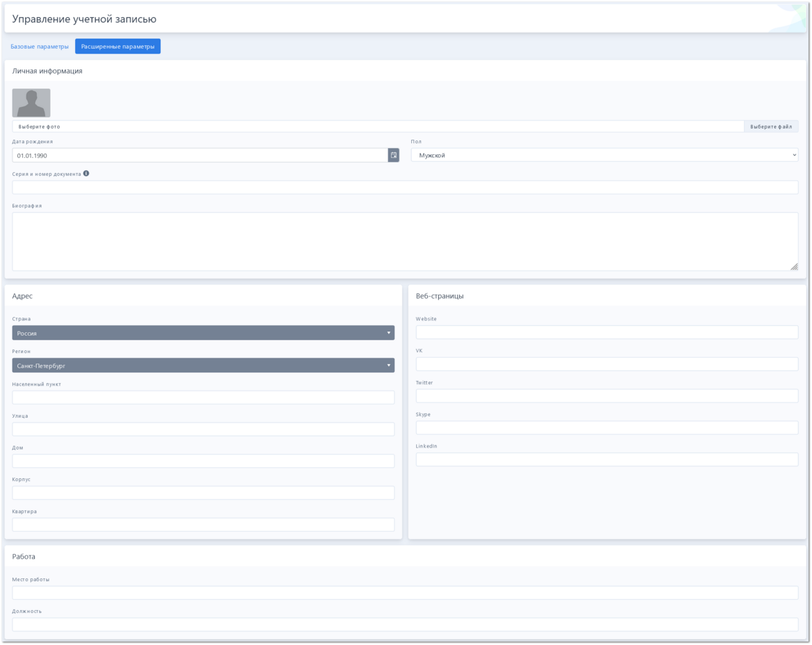Click the Skype input field

click(606, 428)
